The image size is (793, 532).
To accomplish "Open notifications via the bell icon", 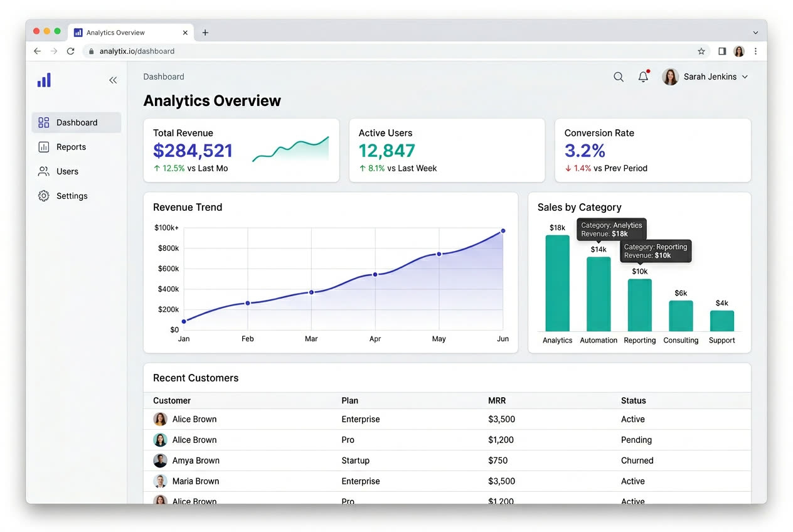I will pyautogui.click(x=642, y=77).
